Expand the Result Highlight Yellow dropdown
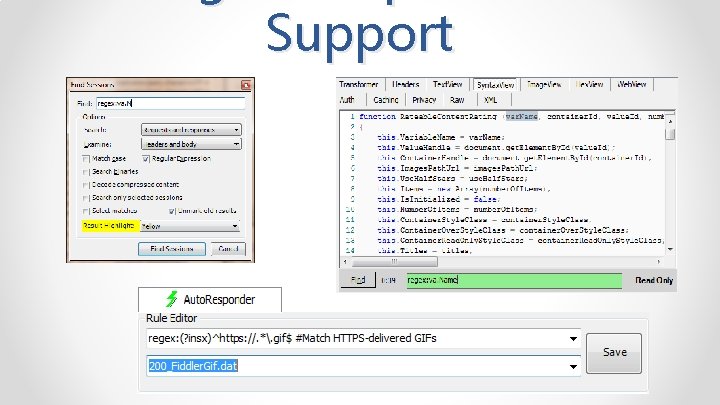 click(x=190, y=226)
